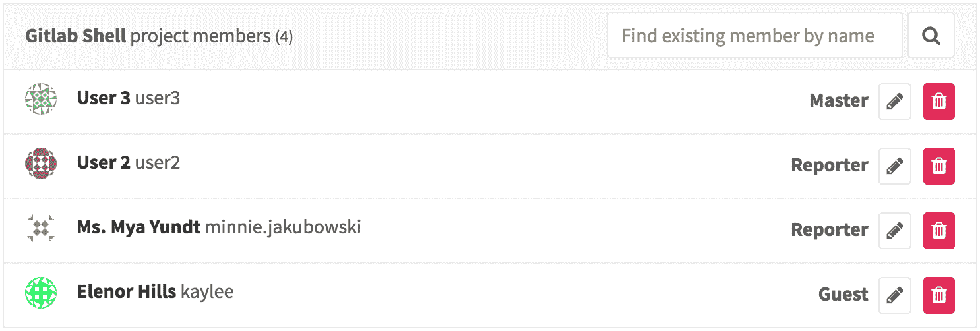The image size is (980, 331).
Task: Delete User 2 membership
Action: (x=938, y=166)
